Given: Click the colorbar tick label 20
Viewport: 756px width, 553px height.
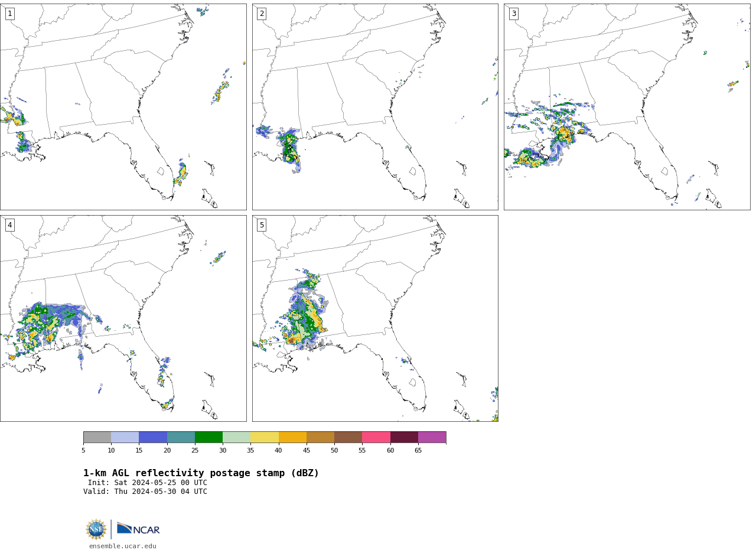Looking at the screenshot, I should point(167,451).
